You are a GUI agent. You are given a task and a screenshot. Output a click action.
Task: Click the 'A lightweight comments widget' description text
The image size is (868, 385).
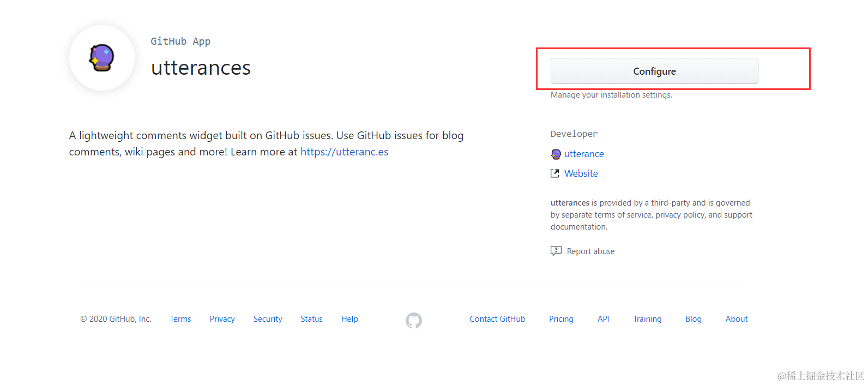click(x=266, y=143)
